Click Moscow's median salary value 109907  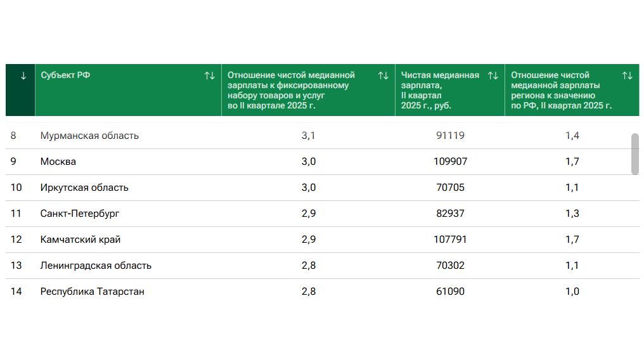tap(450, 162)
